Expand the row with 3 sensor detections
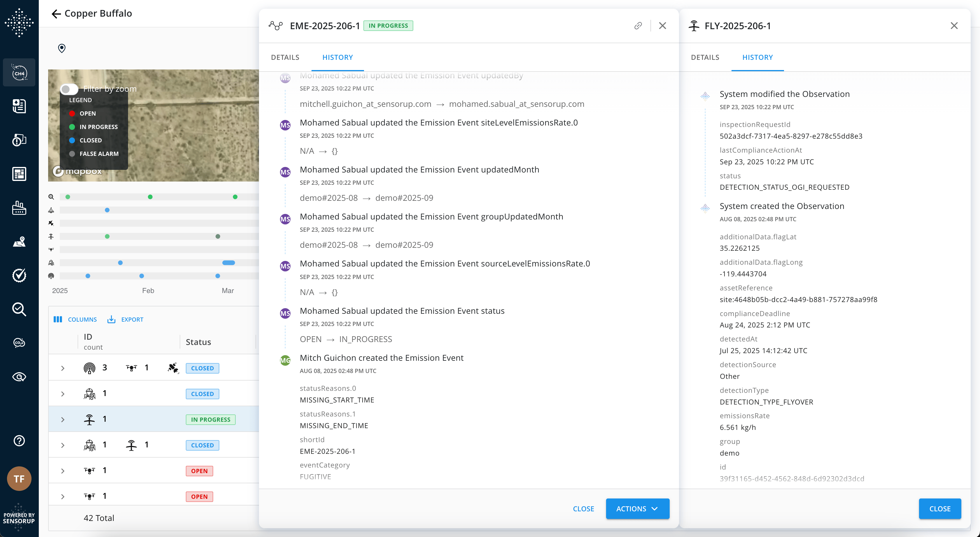Screen dimensions: 980x537 (63, 368)
